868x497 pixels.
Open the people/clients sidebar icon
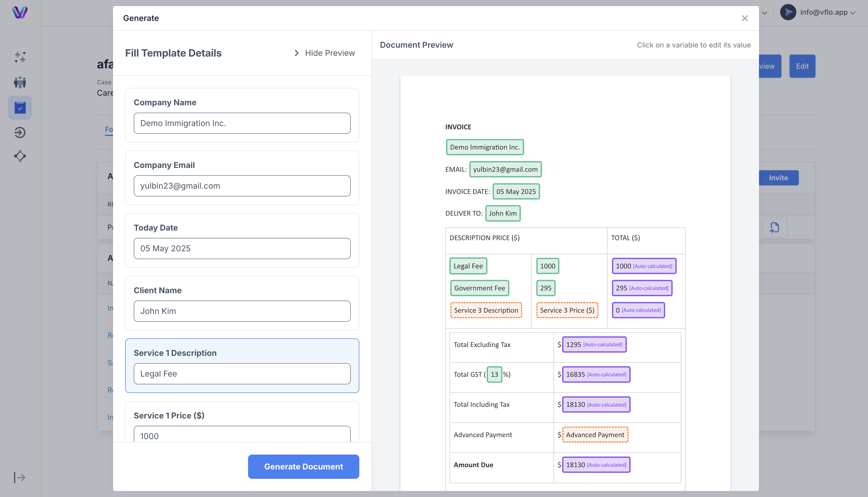[20, 82]
